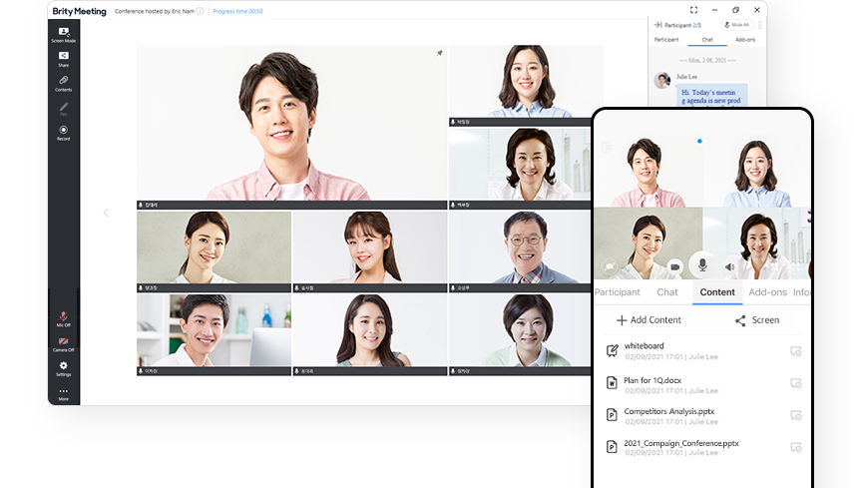Click the Mute All button
Viewport: 868px width, 488px height.
[x=736, y=25]
